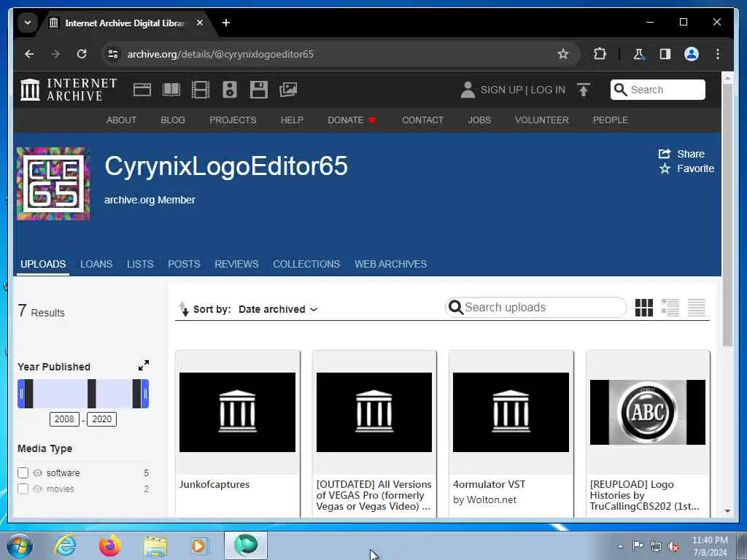Open the Texts book icon
Viewport: 747px width, 560px height.
click(171, 90)
